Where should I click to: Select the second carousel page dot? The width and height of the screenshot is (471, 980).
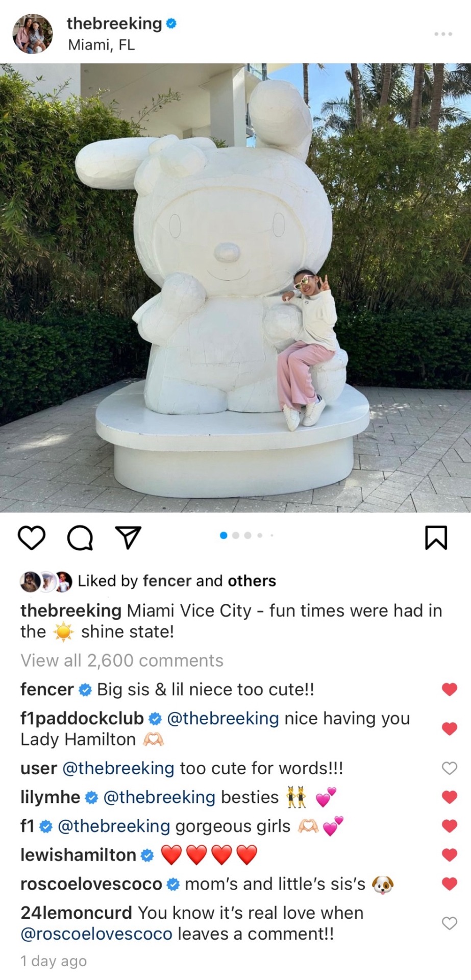tap(235, 535)
